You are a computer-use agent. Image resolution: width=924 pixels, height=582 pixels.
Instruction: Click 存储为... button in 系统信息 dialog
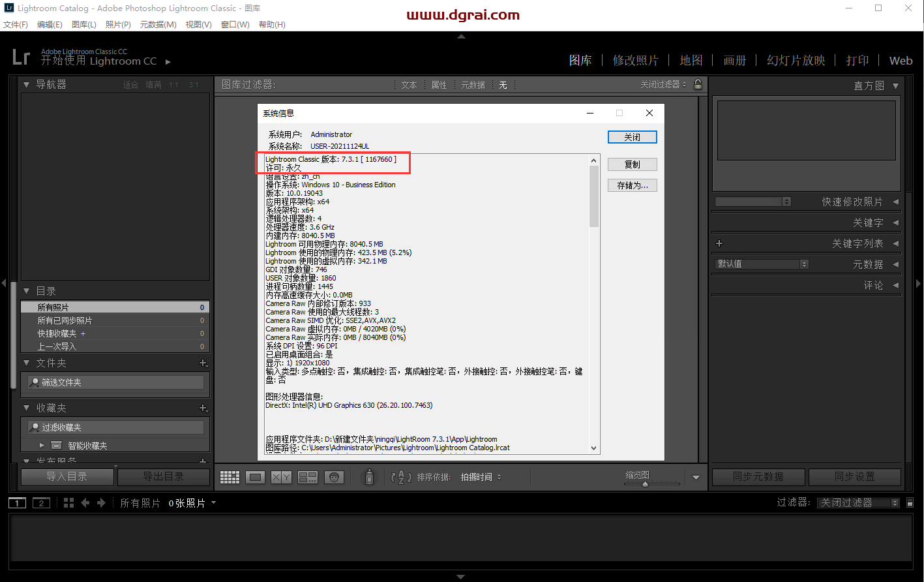pyautogui.click(x=632, y=185)
